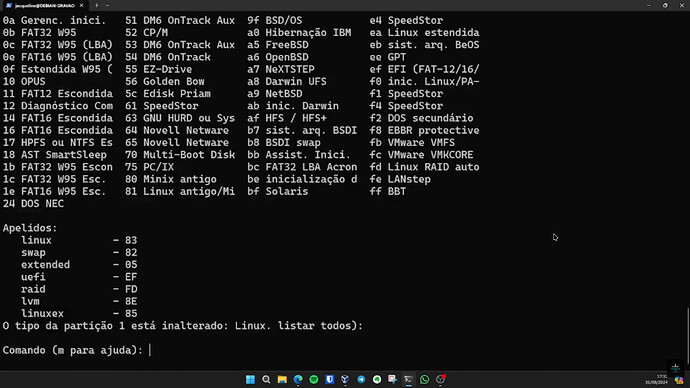Click the 'swap - 82' alias line
This screenshot has width=690, height=388.
click(79, 253)
